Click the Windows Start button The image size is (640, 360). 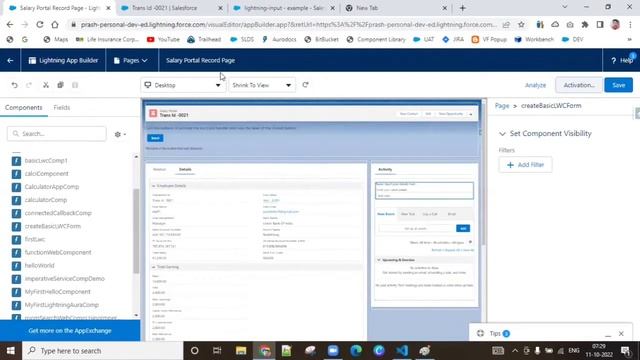point(11,351)
